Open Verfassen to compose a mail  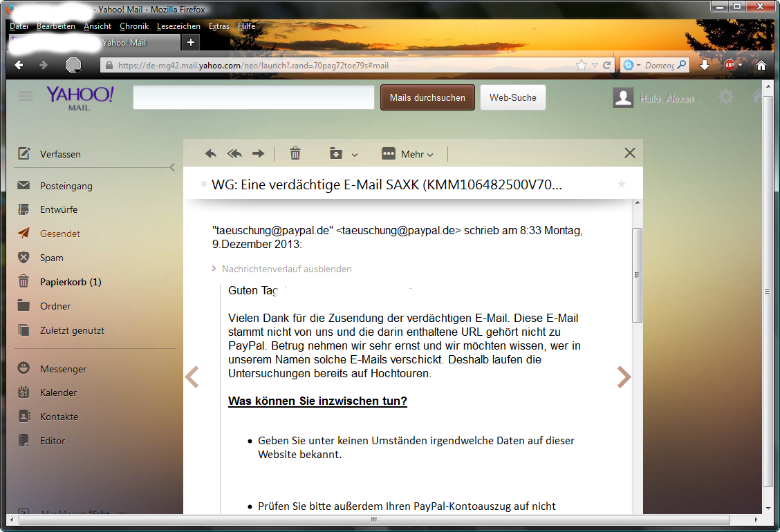coord(60,154)
